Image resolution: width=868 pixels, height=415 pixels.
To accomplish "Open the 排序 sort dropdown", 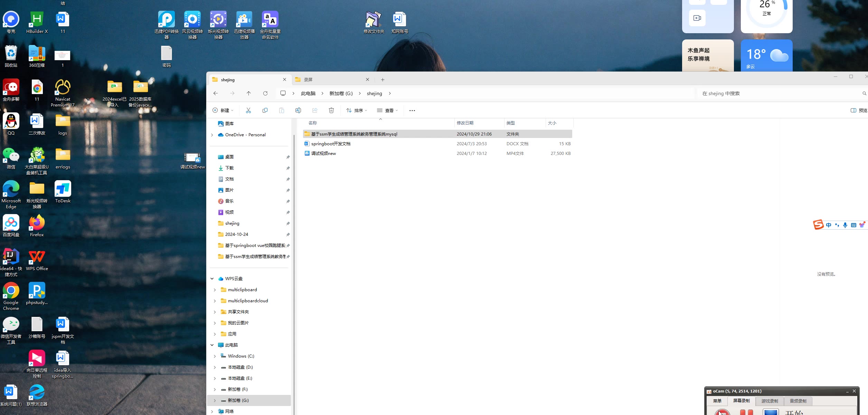I will tap(357, 110).
